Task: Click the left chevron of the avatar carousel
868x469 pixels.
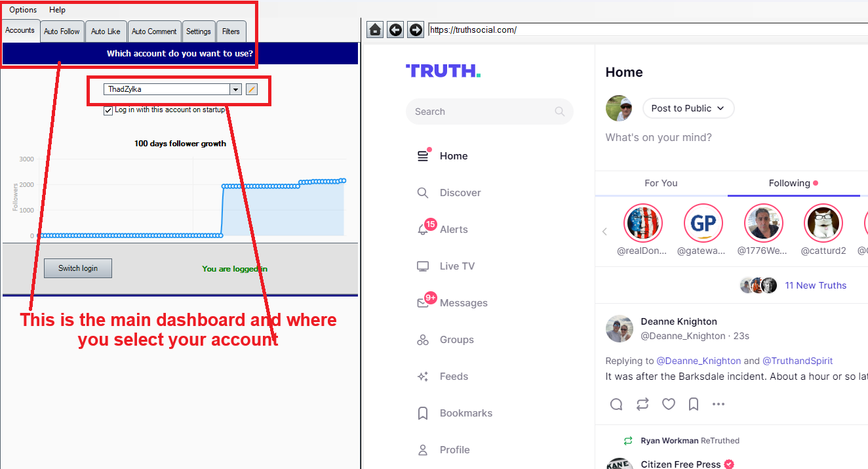Action: [x=604, y=231]
